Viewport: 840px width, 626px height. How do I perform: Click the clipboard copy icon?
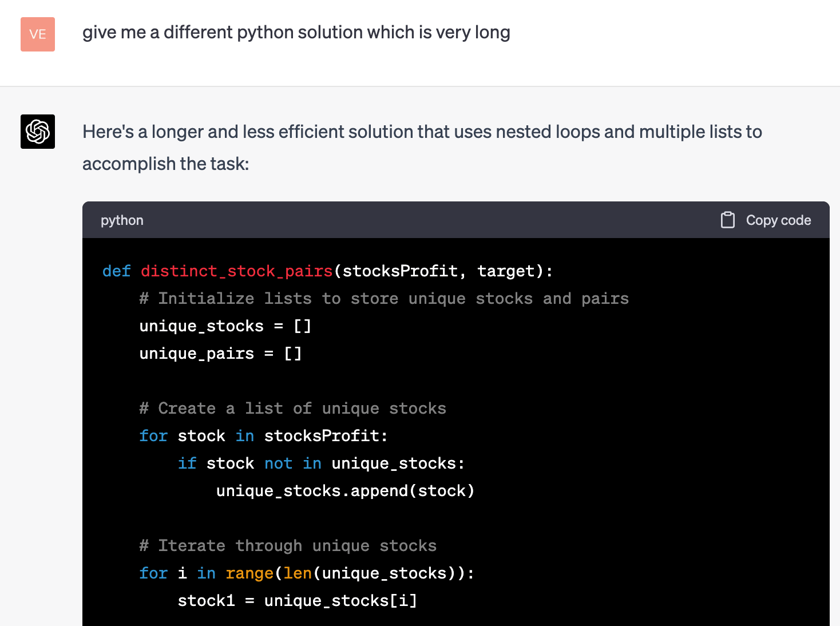click(727, 220)
